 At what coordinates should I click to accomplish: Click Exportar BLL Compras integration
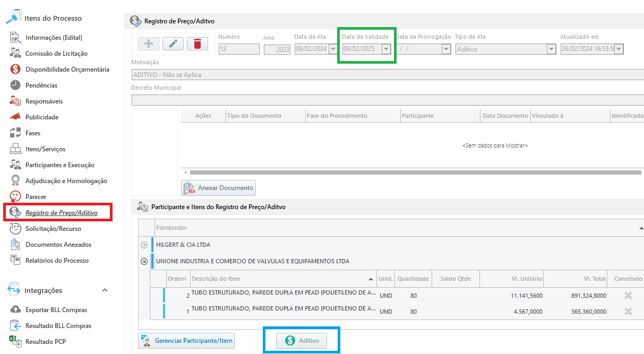[x=56, y=310]
